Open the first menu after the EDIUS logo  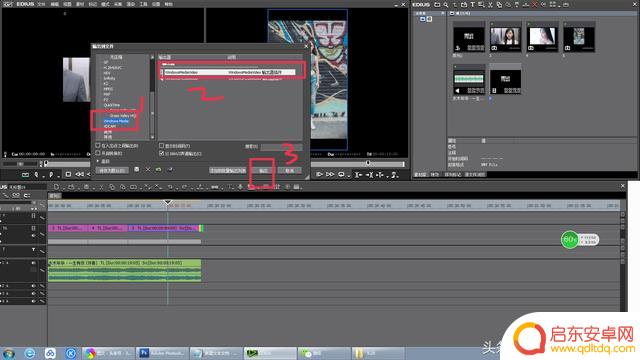(x=41, y=4)
